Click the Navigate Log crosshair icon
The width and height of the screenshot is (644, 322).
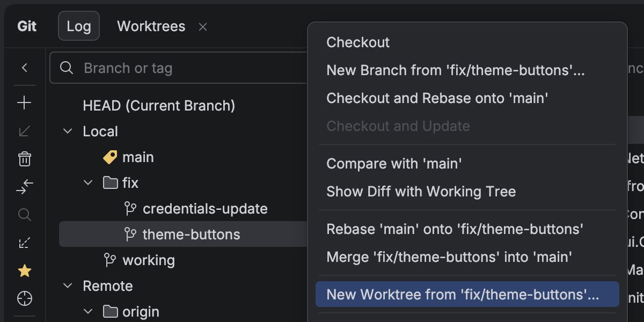[25, 298]
